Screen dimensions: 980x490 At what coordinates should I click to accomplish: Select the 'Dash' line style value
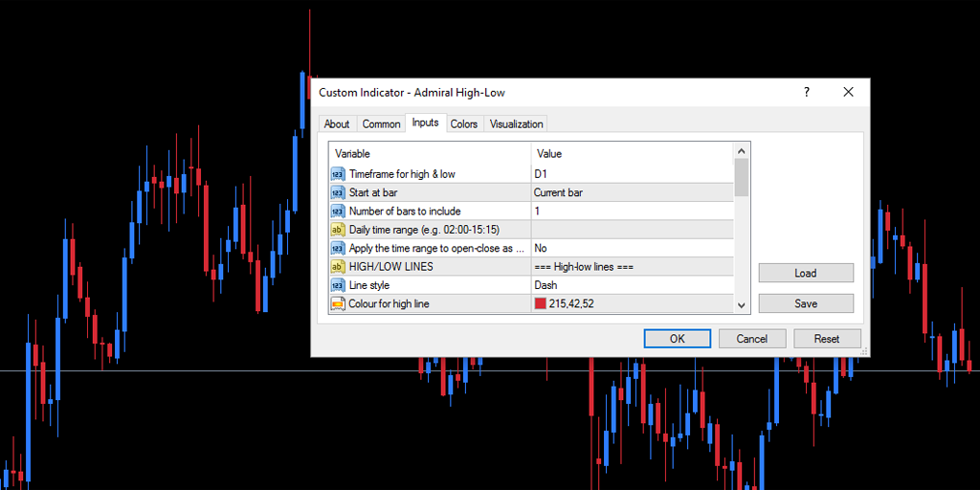click(633, 285)
